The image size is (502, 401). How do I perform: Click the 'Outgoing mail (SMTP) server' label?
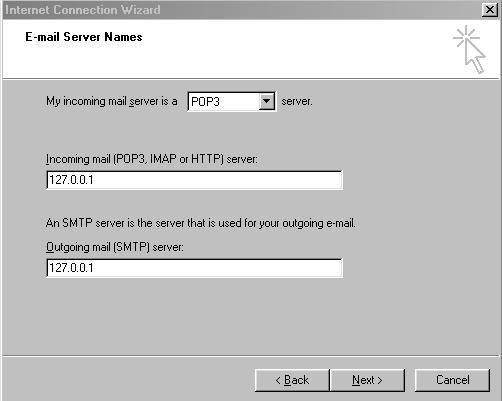pos(115,247)
